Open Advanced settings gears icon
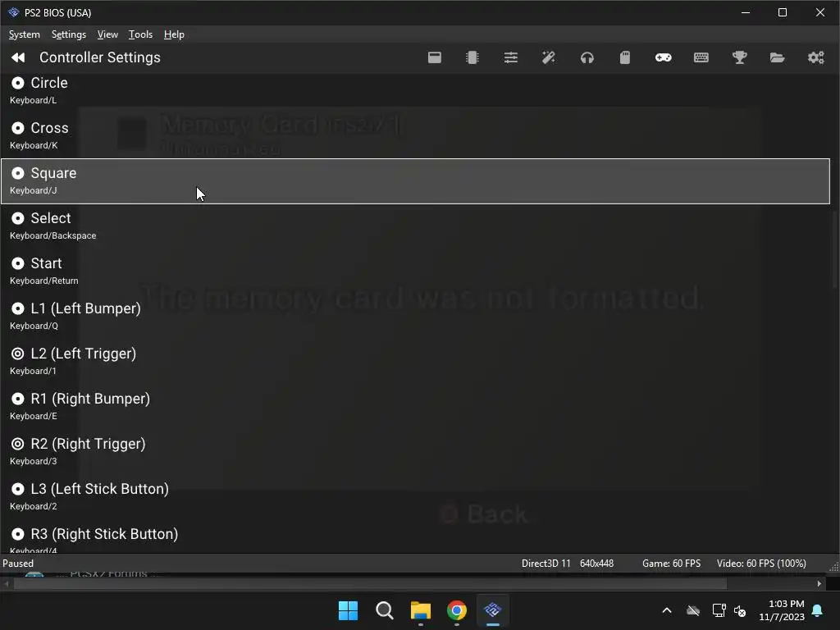 816,57
